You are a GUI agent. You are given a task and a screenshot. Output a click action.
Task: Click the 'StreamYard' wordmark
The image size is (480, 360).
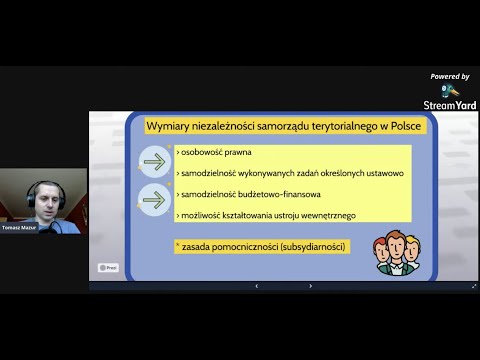[450, 105]
